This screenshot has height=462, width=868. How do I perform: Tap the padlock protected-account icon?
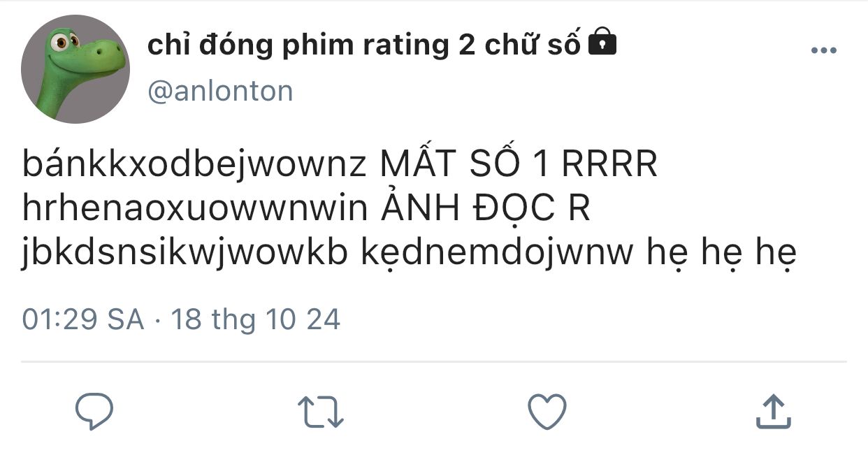(603, 43)
